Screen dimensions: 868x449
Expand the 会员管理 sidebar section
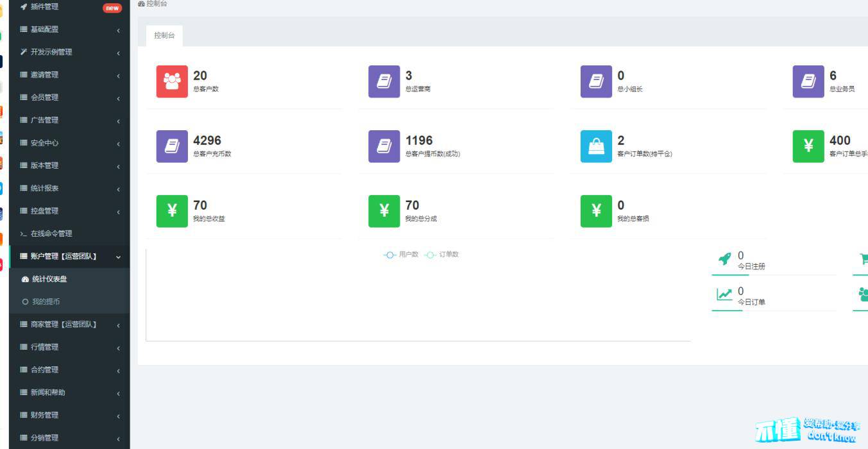(x=69, y=97)
